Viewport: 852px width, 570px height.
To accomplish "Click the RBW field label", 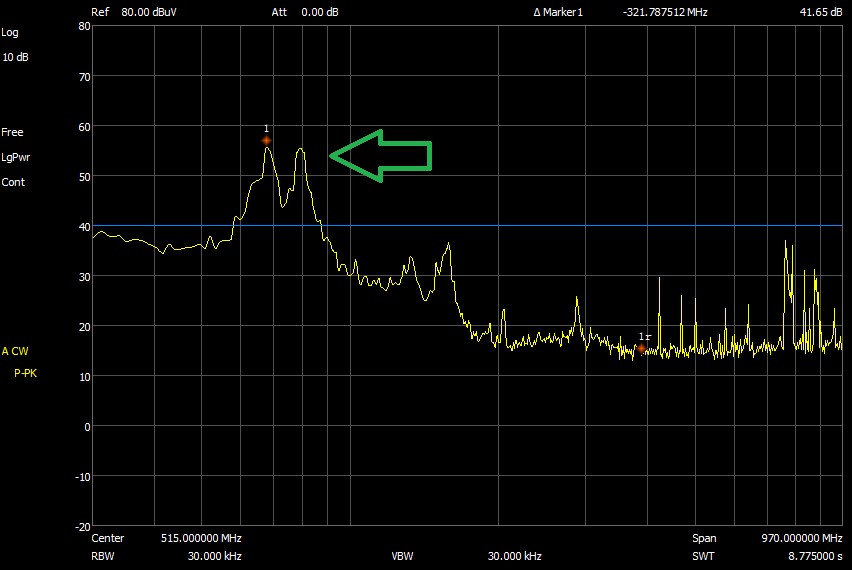I will (103, 556).
